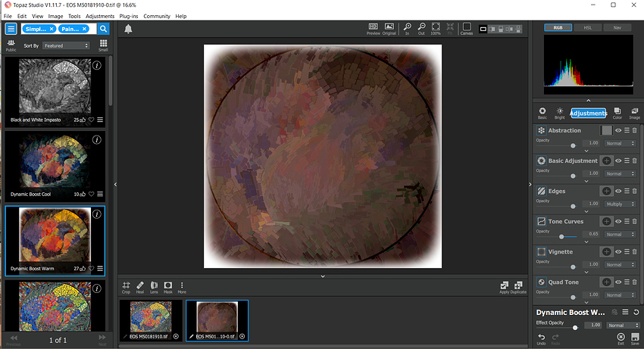Switch to the HSL histogram tab
This screenshot has width=644, height=349.
click(x=586, y=27)
